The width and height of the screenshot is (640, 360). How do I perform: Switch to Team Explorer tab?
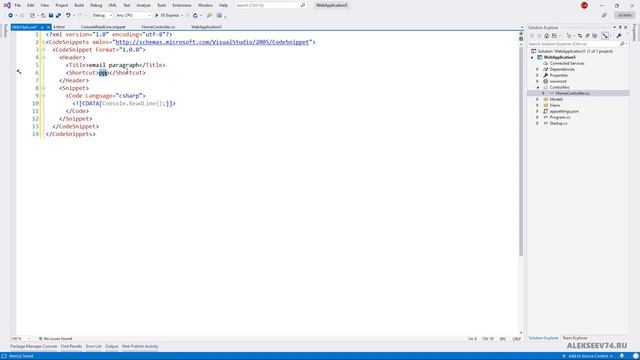coord(575,338)
